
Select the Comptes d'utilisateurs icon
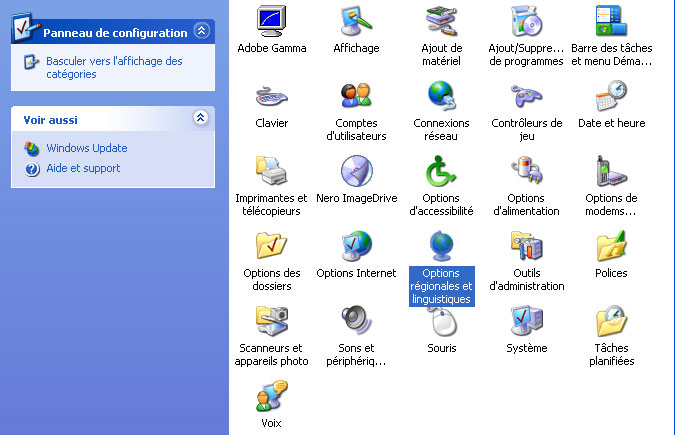tap(356, 96)
